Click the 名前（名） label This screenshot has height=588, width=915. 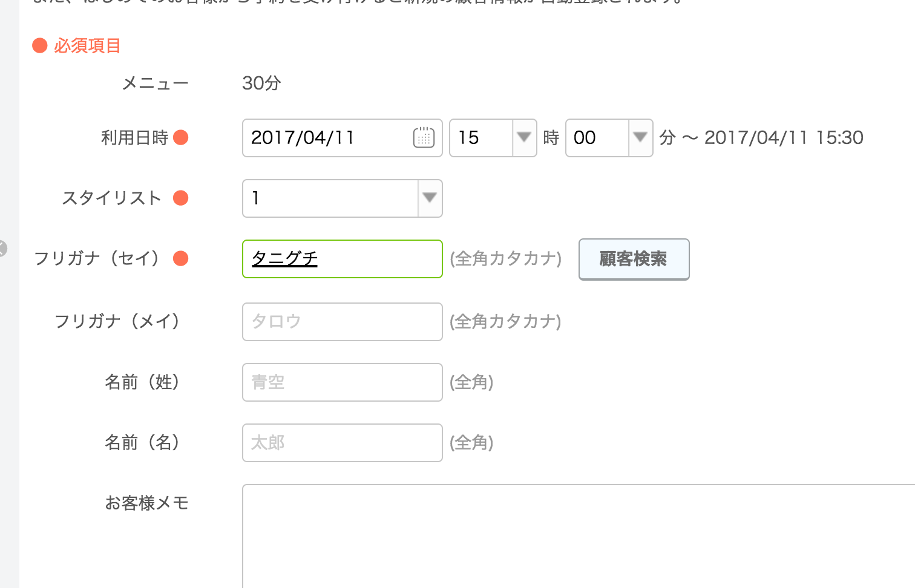[x=142, y=443]
